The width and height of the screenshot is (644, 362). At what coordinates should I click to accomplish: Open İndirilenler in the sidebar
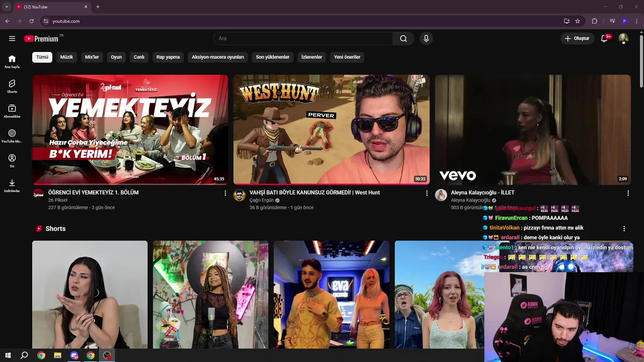point(12,186)
